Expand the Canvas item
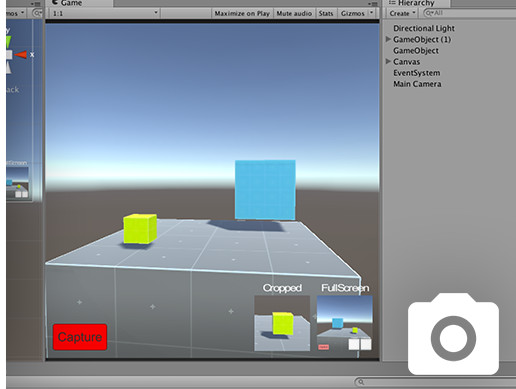Image resolution: width=516 pixels, height=389 pixels. tap(388, 61)
